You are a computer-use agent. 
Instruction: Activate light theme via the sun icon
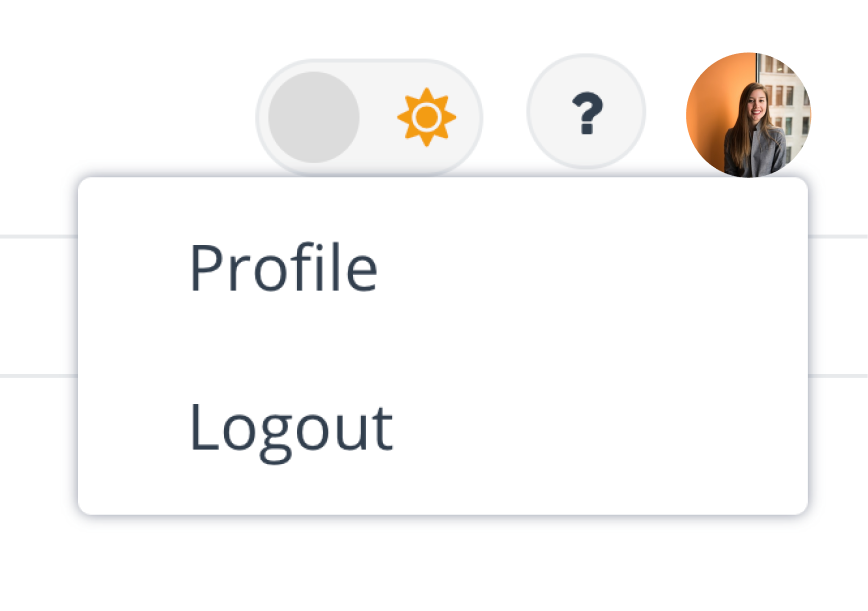coord(427,115)
